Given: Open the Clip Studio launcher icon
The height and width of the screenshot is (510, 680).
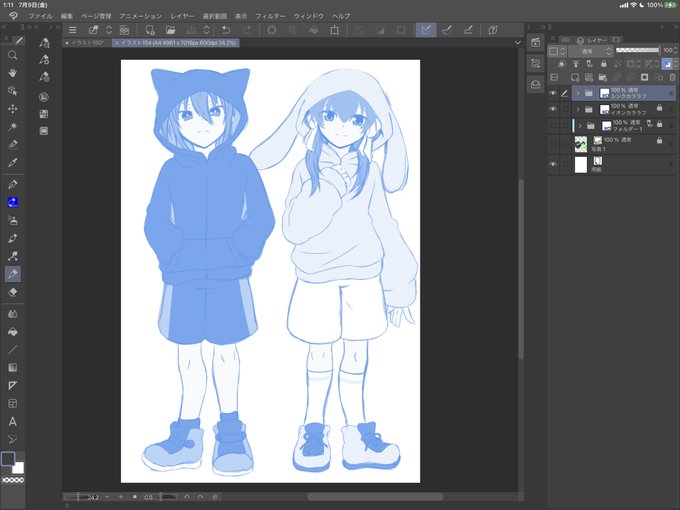Looking at the screenshot, I should tap(124, 30).
